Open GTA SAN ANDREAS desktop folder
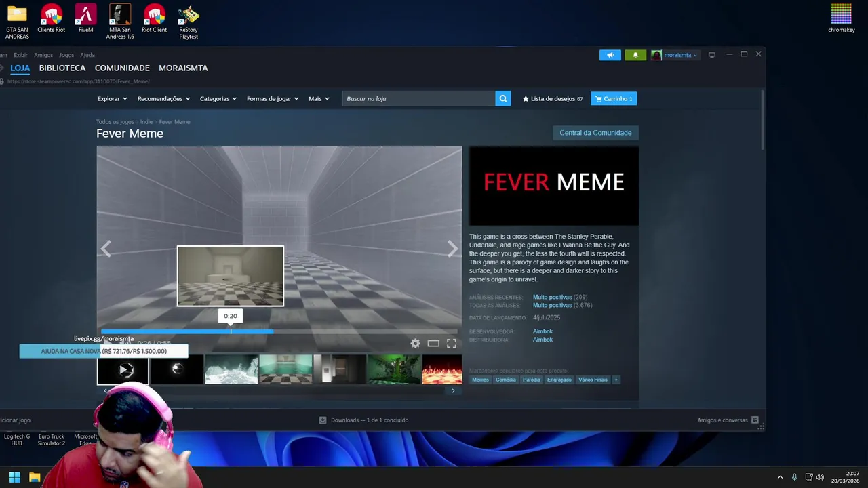The height and width of the screenshot is (488, 868). point(17,22)
